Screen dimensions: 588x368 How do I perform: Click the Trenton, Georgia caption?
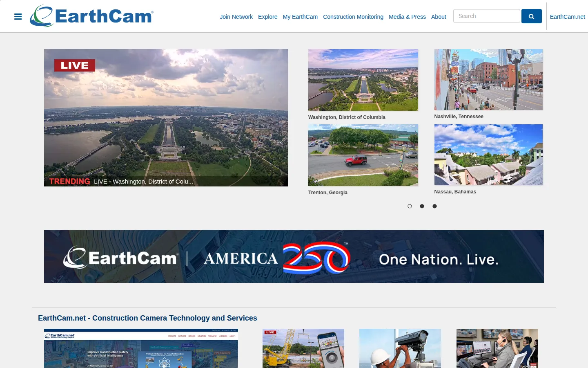click(x=328, y=193)
